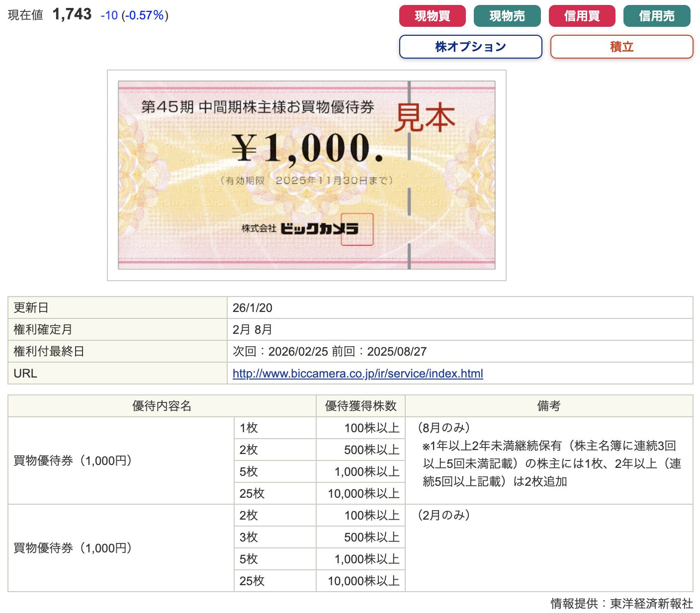
Task: Click the 見本 stamp on the coupon
Action: pyautogui.click(x=425, y=118)
